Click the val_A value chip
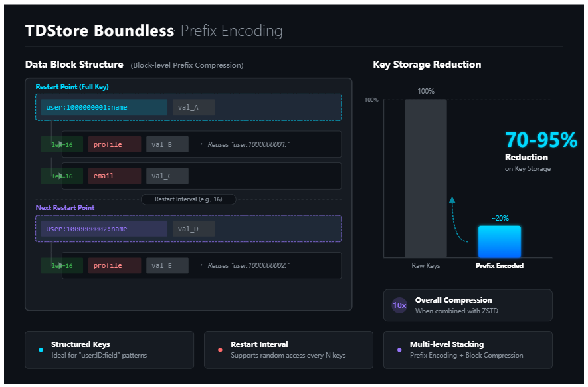The width and height of the screenshot is (588, 387). [193, 107]
